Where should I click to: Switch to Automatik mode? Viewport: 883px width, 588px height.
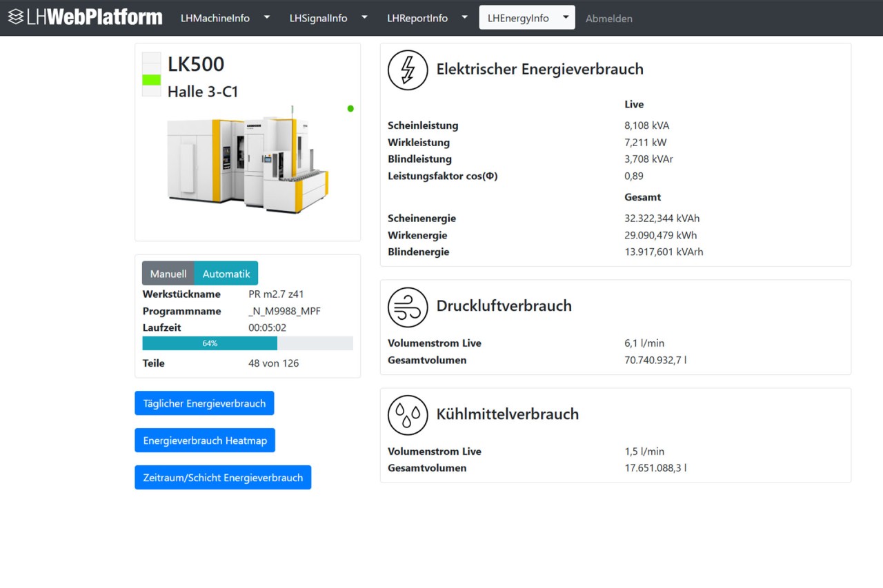226,274
